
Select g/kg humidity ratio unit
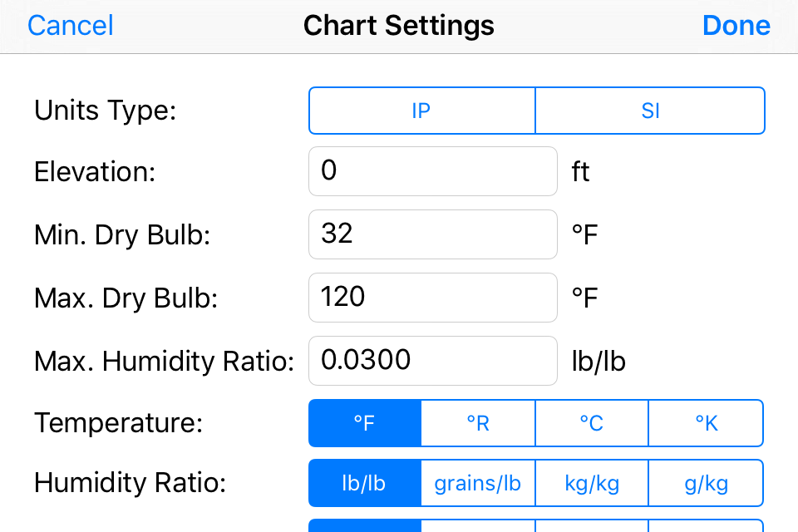point(706,483)
